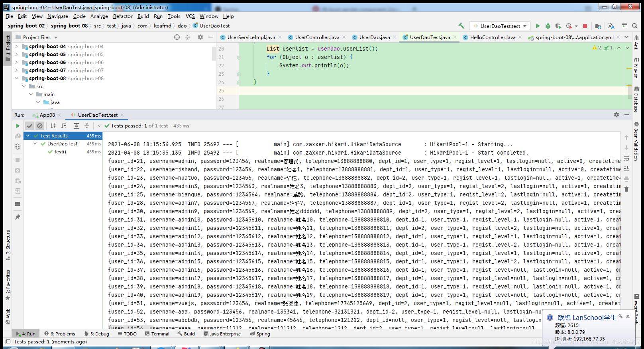The width and height of the screenshot is (644, 349).
Task: Collapse the Test Results tree node
Action: point(28,136)
